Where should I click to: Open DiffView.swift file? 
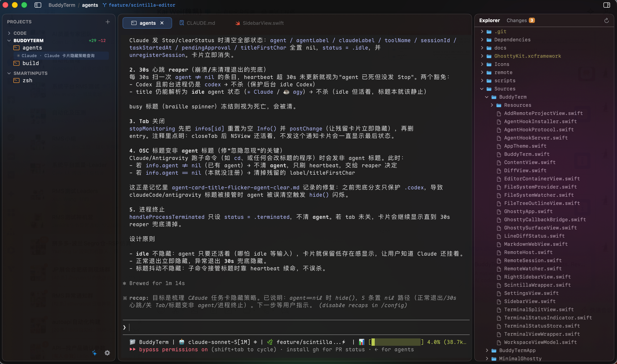[x=525, y=171]
